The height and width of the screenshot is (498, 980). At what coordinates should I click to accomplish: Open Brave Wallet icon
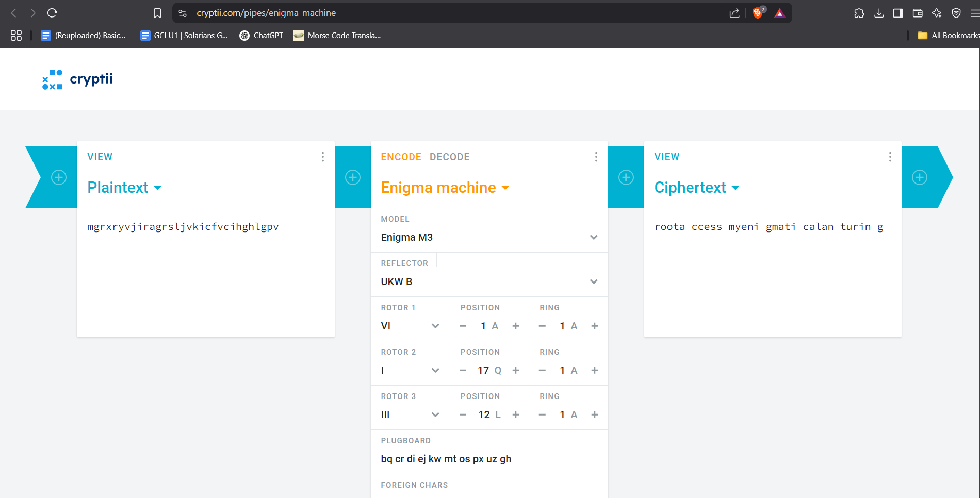918,13
